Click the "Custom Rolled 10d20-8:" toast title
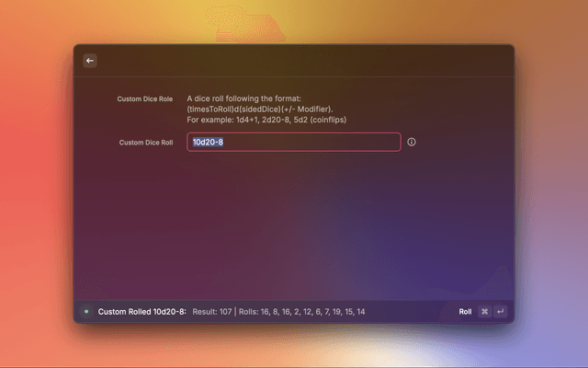This screenshot has height=368, width=588. [142, 312]
